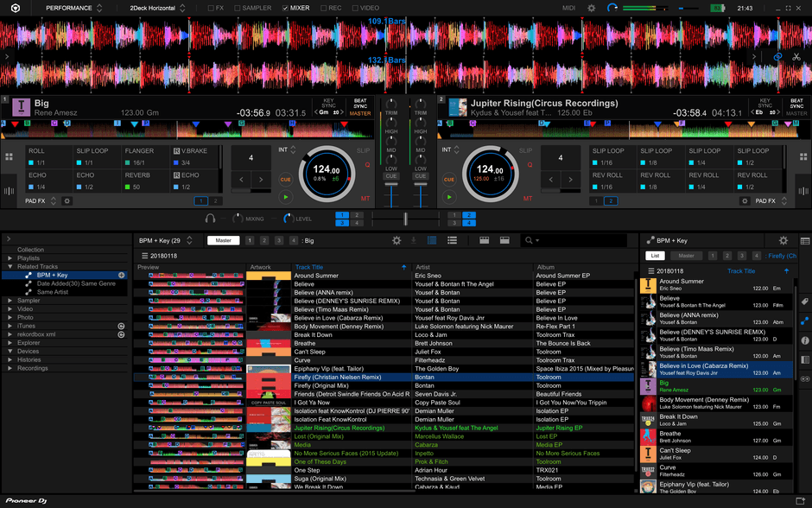Click the pad grid icon left of deck 1

(x=9, y=156)
